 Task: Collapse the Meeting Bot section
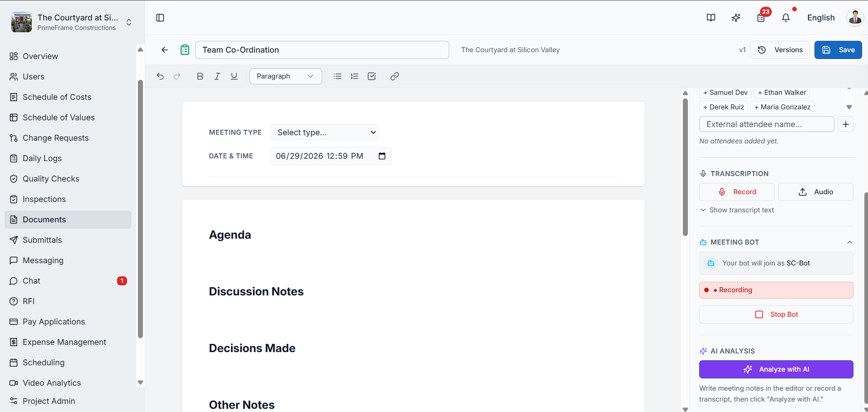849,242
